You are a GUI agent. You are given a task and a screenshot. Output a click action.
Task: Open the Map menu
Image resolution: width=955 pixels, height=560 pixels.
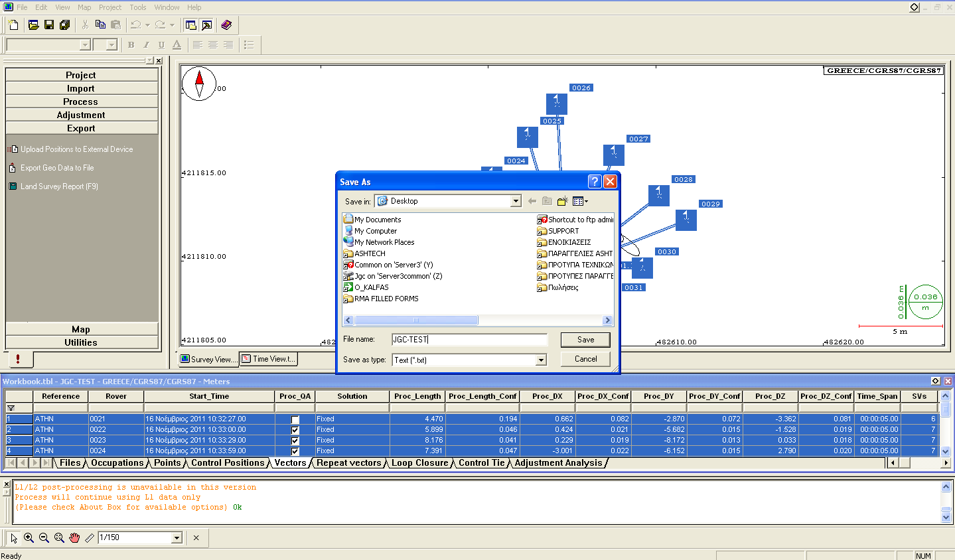click(84, 7)
